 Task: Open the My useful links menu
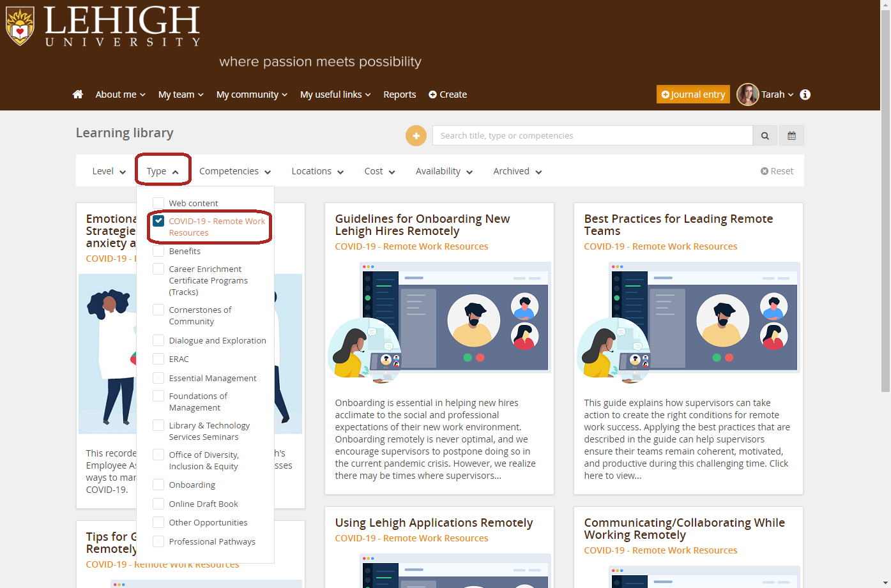coord(335,94)
